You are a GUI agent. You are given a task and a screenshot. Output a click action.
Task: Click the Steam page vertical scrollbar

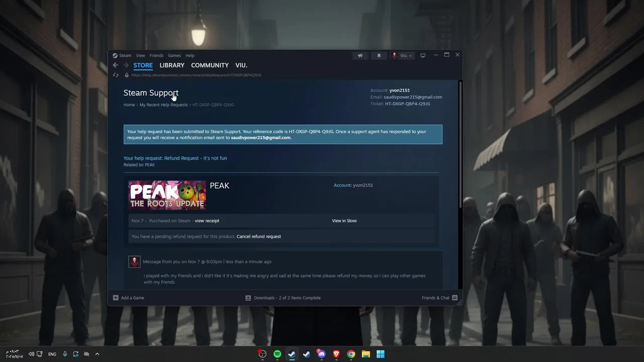click(460, 145)
